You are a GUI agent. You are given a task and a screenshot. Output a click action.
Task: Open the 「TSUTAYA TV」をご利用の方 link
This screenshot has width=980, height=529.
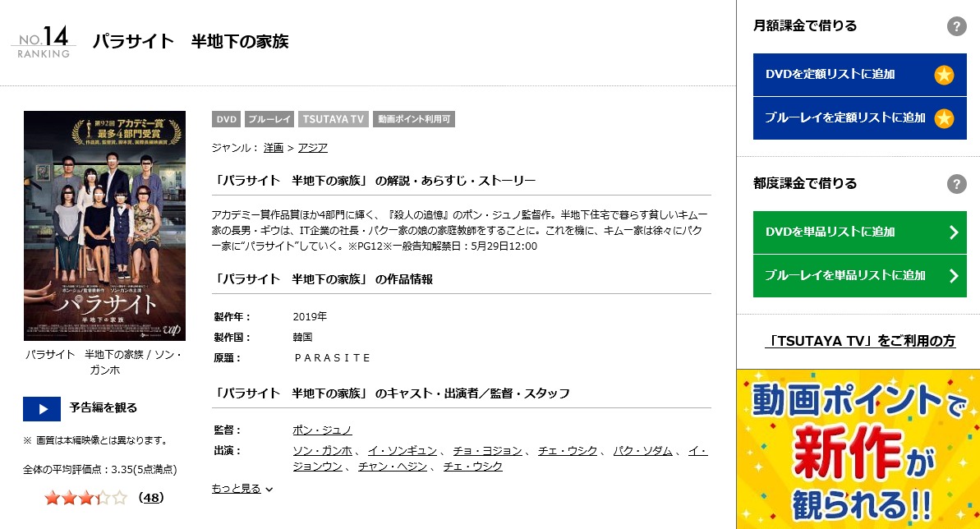(860, 341)
